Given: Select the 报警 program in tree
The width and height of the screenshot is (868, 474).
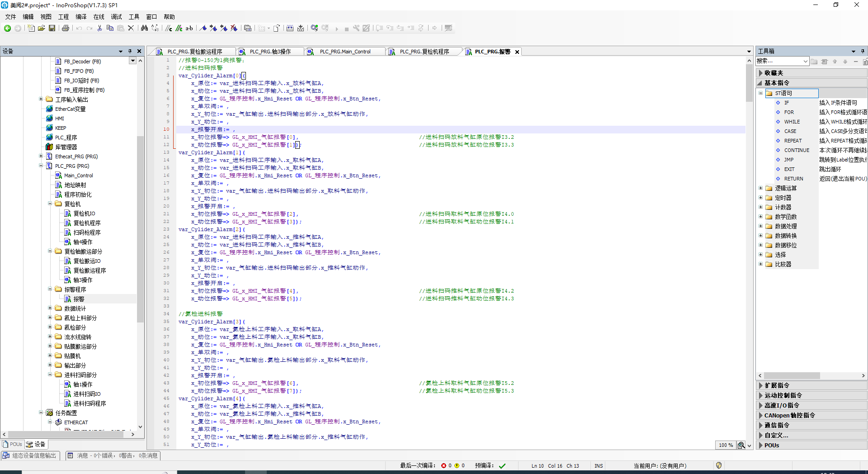Looking at the screenshot, I should pyautogui.click(x=79, y=299).
